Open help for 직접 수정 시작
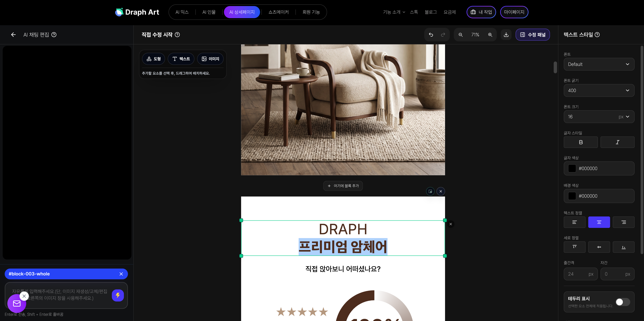The image size is (644, 321). 177,35
